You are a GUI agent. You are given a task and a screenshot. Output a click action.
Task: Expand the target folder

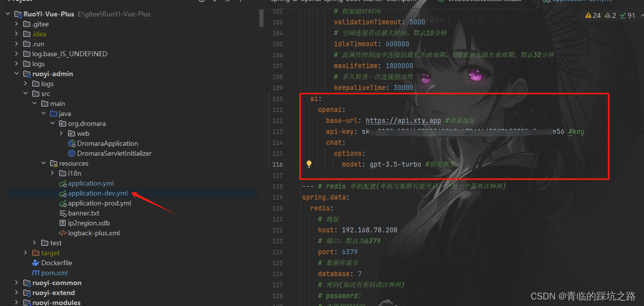[x=25, y=253]
